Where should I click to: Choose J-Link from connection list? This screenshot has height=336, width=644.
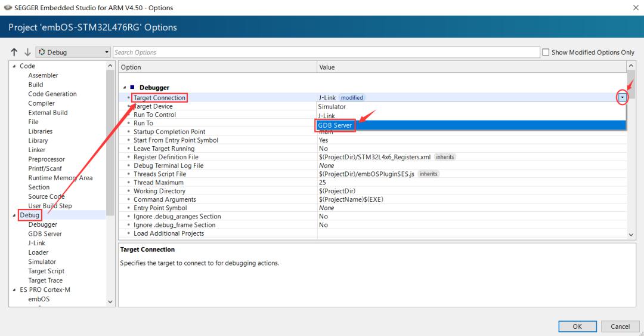[x=327, y=116]
